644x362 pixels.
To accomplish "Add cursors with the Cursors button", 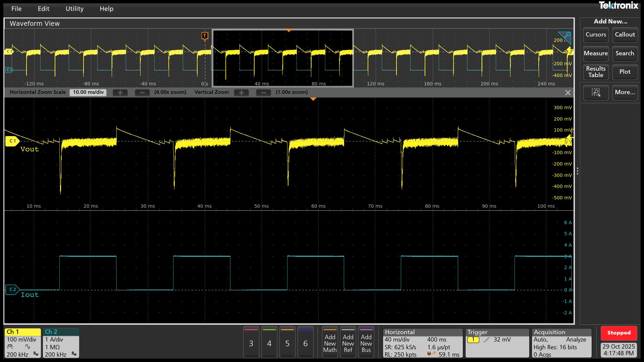I will [x=596, y=35].
